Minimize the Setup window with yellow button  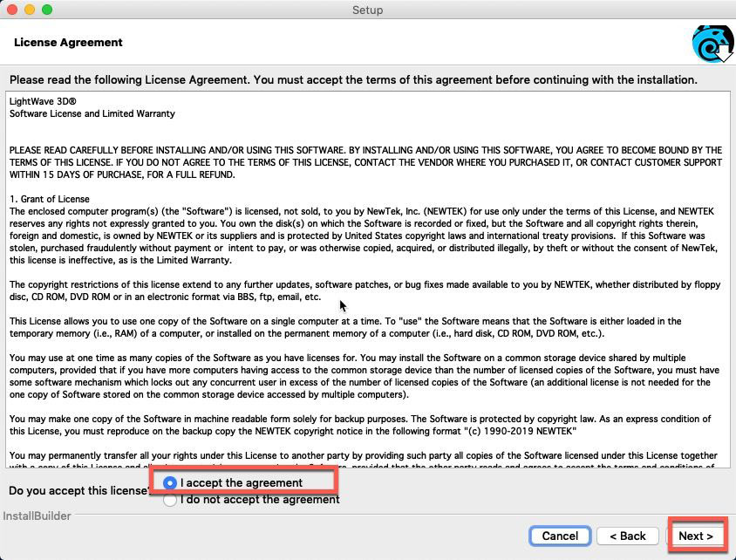30,10
